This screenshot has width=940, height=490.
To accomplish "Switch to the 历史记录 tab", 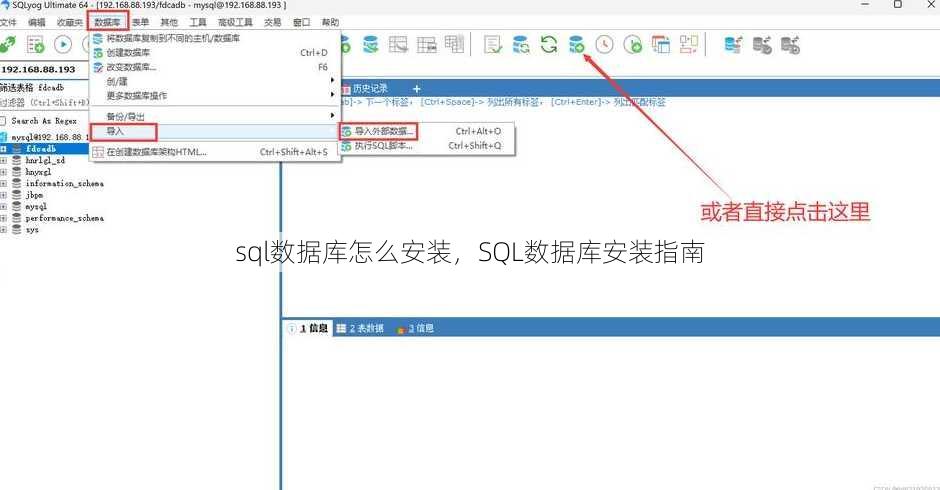I will (x=364, y=89).
